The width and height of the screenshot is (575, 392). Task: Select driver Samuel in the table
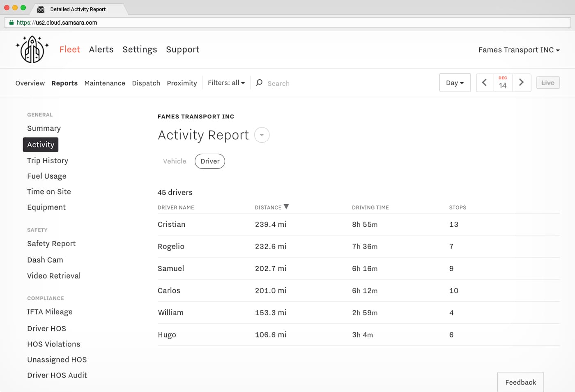[x=171, y=268]
